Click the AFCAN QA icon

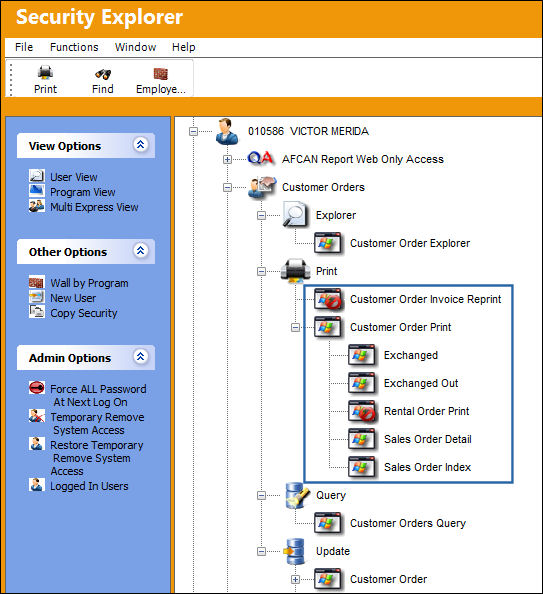260,158
